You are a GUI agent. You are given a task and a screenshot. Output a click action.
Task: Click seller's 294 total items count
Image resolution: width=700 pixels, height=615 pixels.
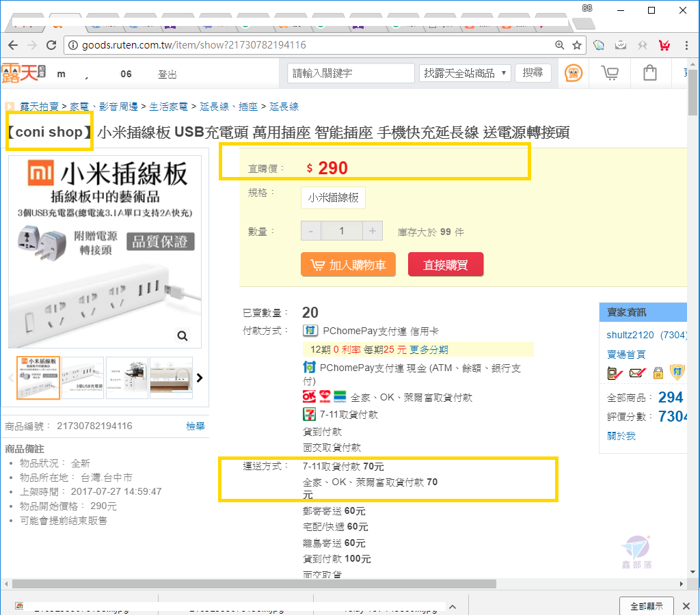(x=671, y=397)
